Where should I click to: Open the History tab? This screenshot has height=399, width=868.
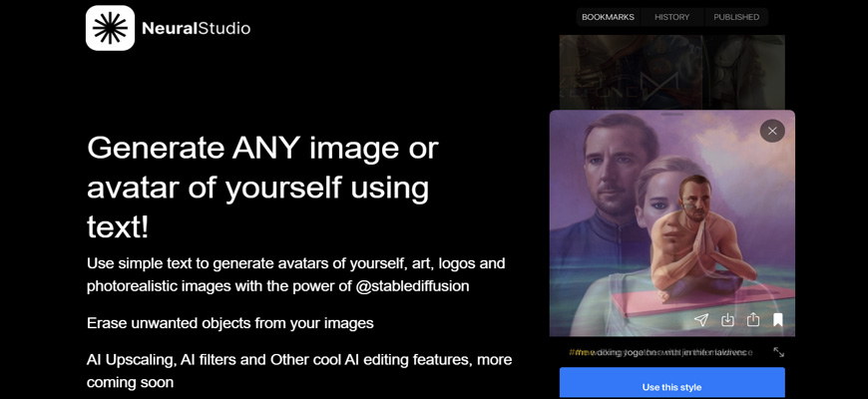point(671,17)
